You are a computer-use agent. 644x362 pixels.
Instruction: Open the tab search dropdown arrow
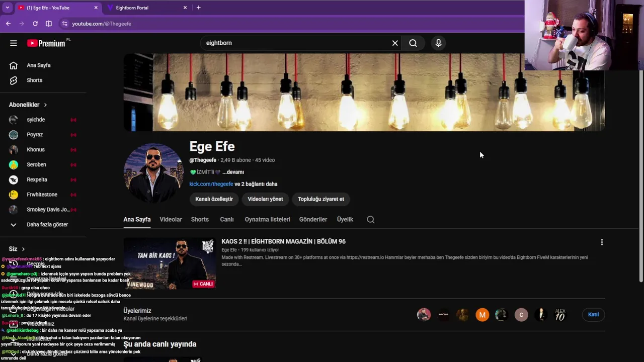7,8
